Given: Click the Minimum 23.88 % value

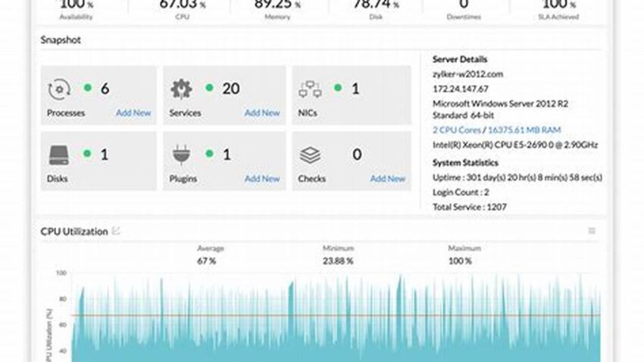Looking at the screenshot, I should point(338,261).
